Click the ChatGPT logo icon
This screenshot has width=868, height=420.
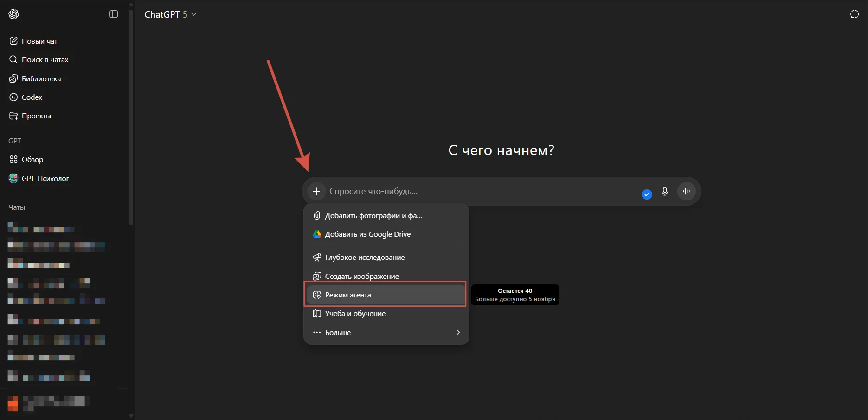13,14
